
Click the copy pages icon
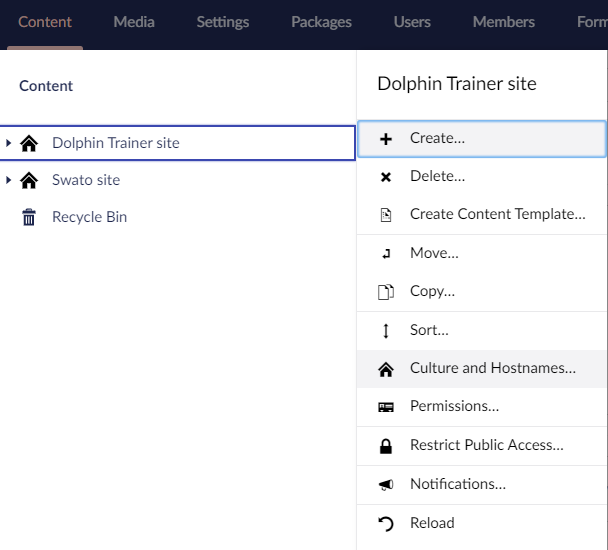386,292
